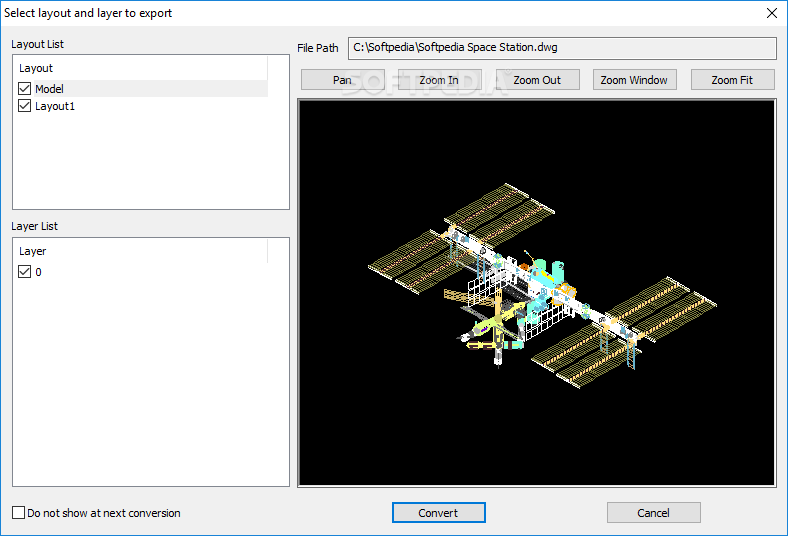Click the Layout column header
The height and width of the screenshot is (536, 788).
tap(142, 68)
